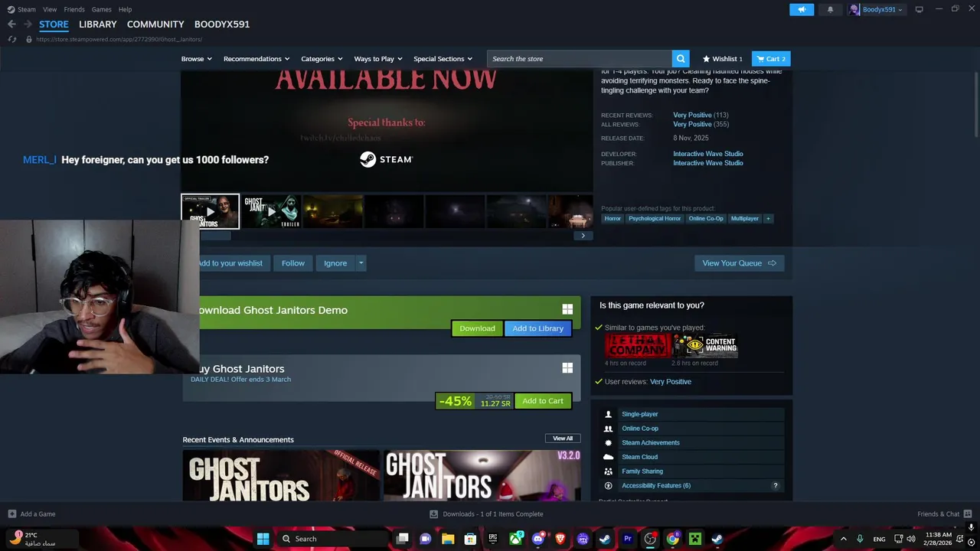Open the Wishlist link
Image resolution: width=980 pixels, height=551 pixels.
[x=723, y=59]
